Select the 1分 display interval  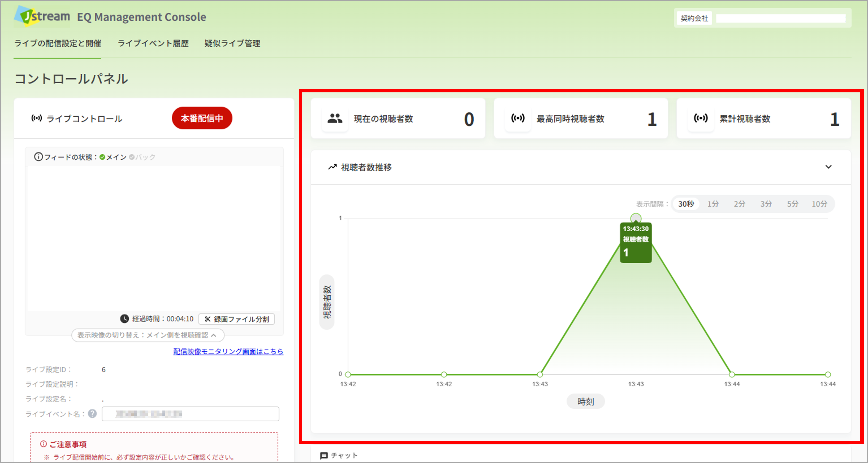point(713,204)
